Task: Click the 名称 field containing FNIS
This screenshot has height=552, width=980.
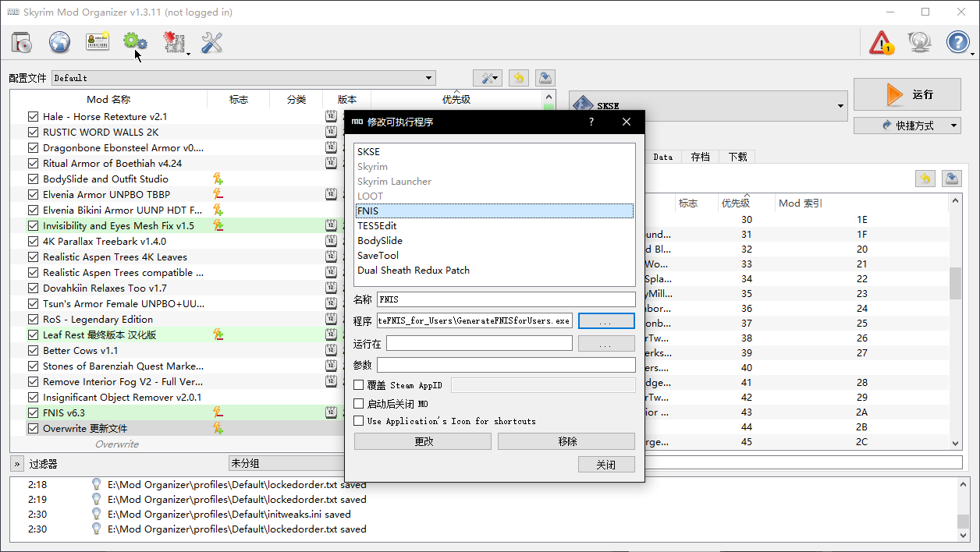Action: tap(506, 299)
